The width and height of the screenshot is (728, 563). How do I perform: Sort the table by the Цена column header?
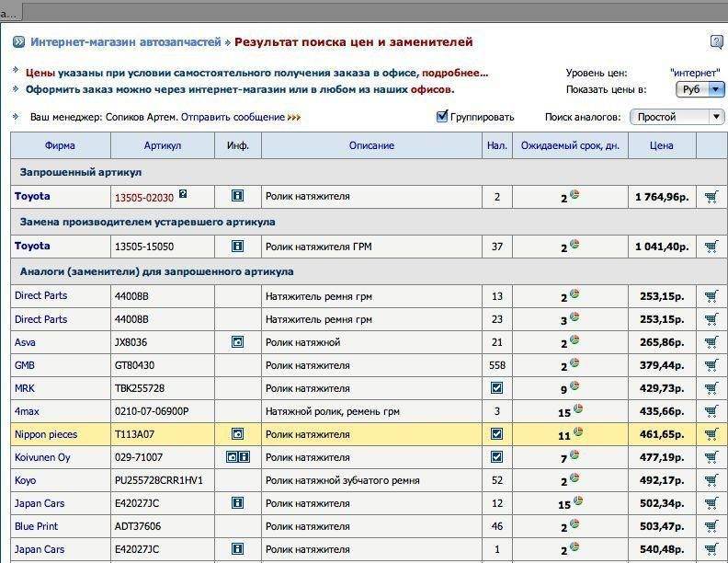[661, 145]
